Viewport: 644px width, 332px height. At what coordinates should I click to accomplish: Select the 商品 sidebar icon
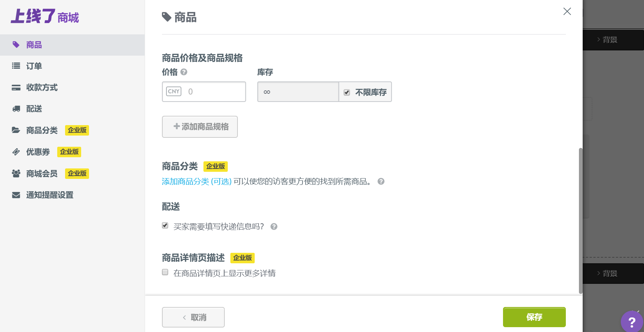click(x=16, y=44)
